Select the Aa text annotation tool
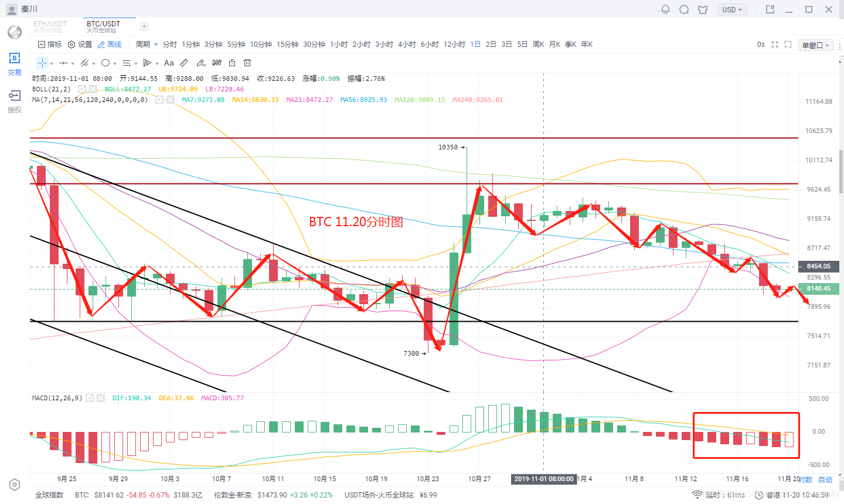The image size is (844, 504). point(169,63)
